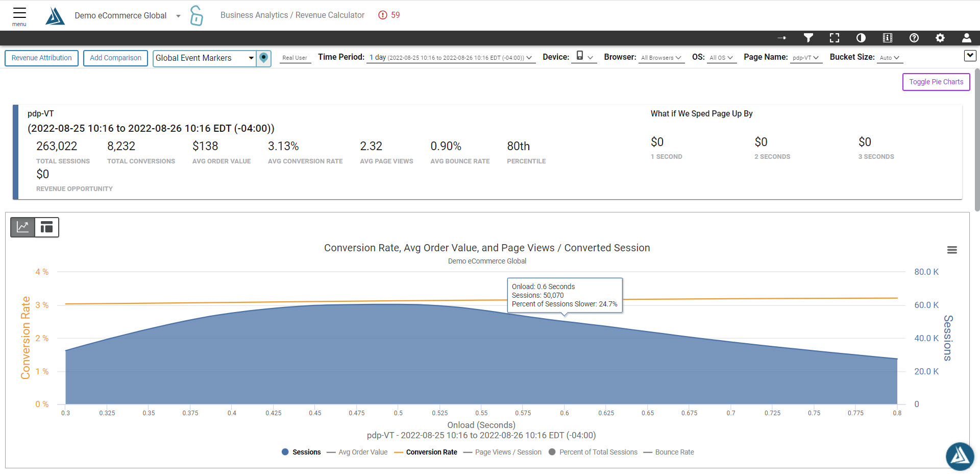Viewport: 980px width, 476px height.
Task: Toggle dark contrast theme icon
Action: (861, 38)
